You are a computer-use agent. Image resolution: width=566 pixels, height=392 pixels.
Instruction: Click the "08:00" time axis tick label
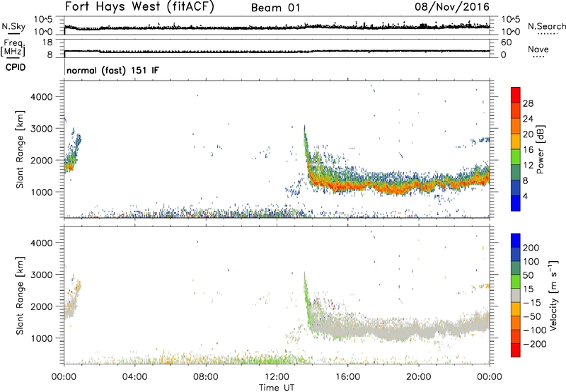206,377
